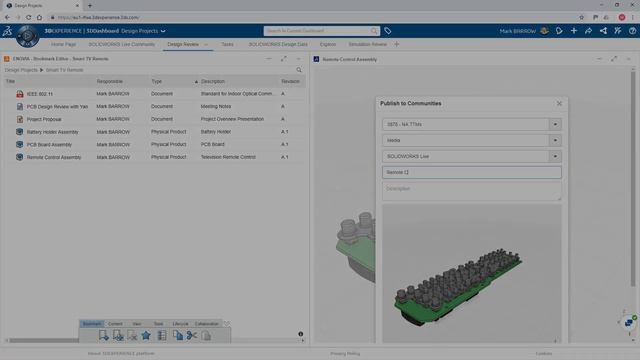The image size is (640, 360).
Task: Maximize the Bookmark Editor widget
Action: pyautogui.click(x=284, y=59)
